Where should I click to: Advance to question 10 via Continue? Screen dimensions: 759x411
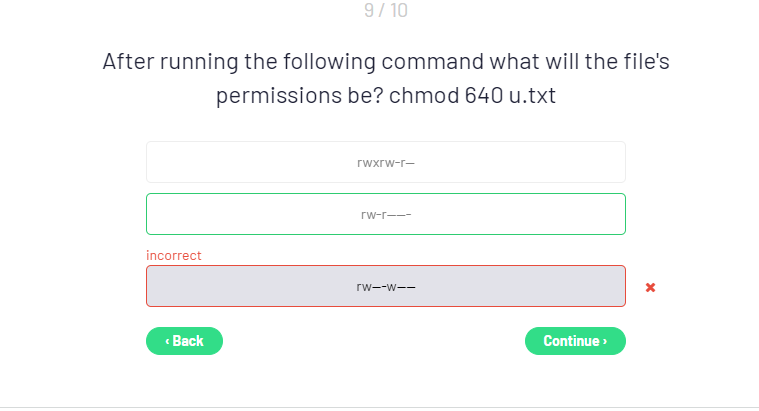tap(575, 341)
